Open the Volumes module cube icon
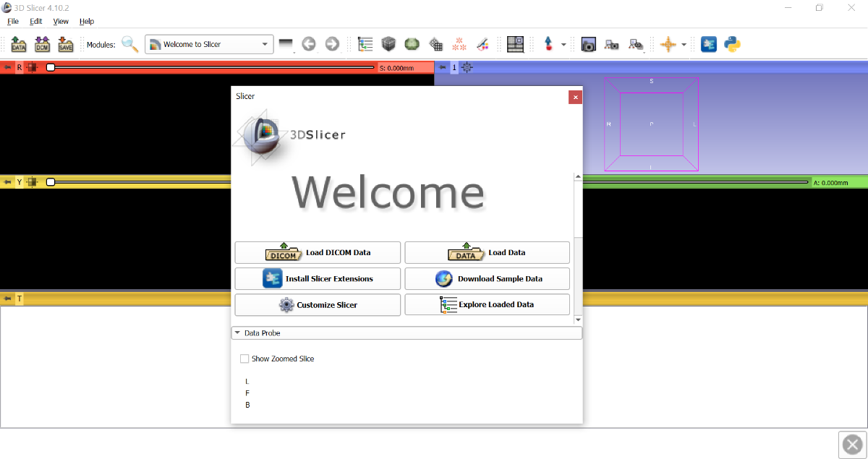 389,44
